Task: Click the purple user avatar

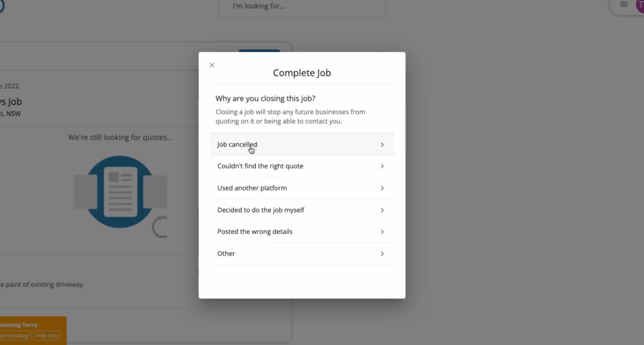Action: [x=640, y=5]
